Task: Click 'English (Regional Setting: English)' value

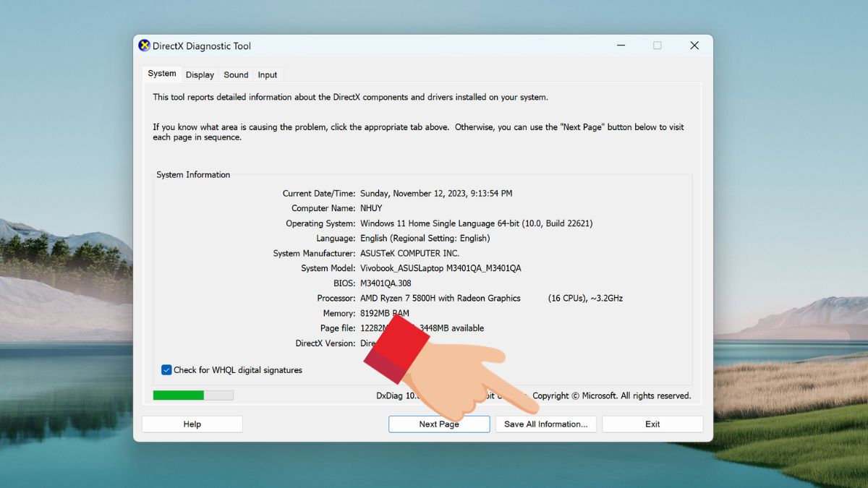Action: 425,239
